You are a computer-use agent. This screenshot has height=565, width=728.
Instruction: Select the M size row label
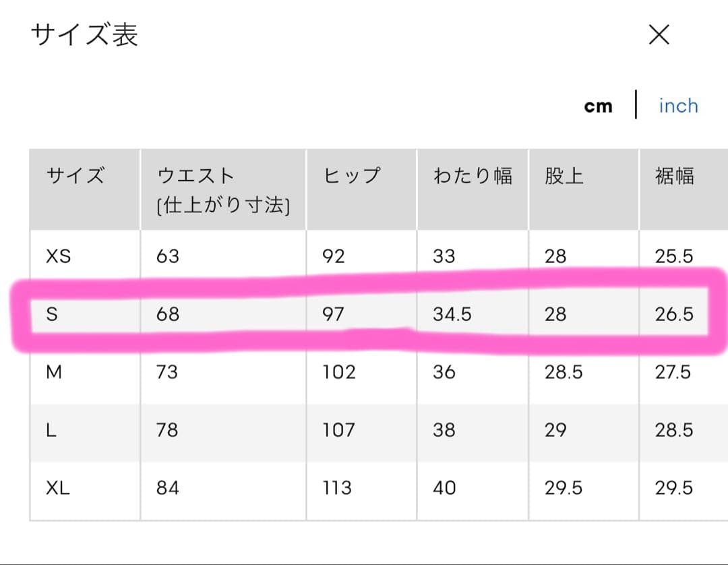click(x=54, y=372)
